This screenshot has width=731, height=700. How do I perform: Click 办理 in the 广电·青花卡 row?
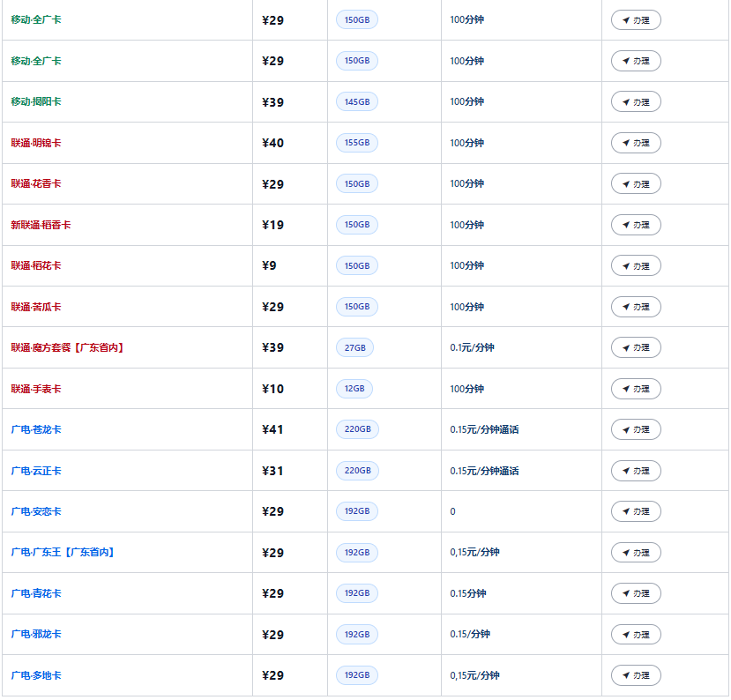point(636,593)
